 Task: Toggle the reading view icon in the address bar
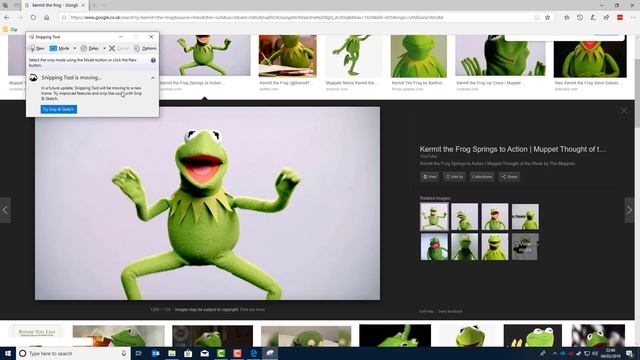[x=536, y=18]
